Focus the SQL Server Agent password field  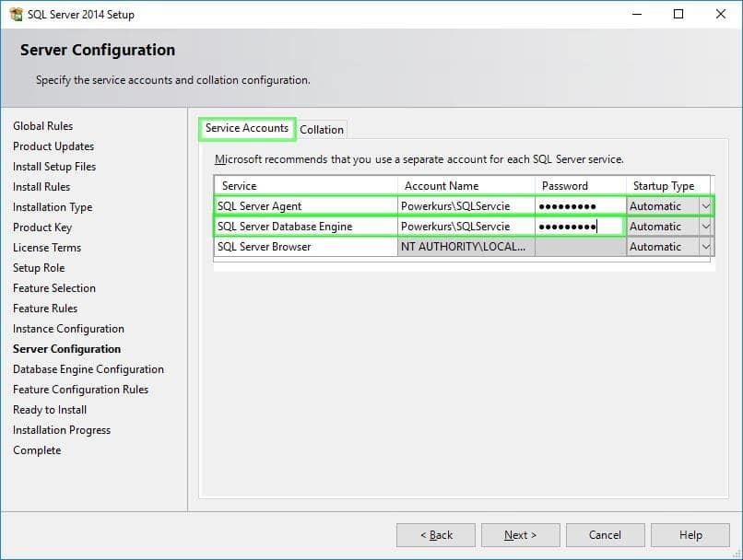(x=581, y=206)
